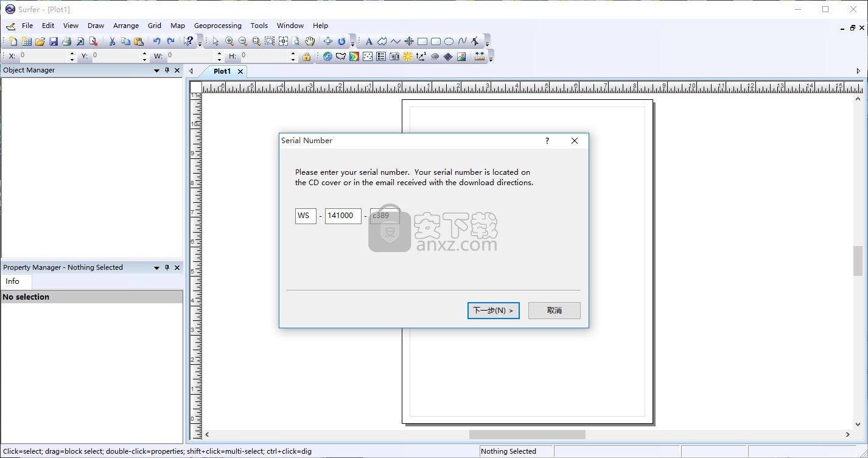Undo the last action

(x=157, y=41)
